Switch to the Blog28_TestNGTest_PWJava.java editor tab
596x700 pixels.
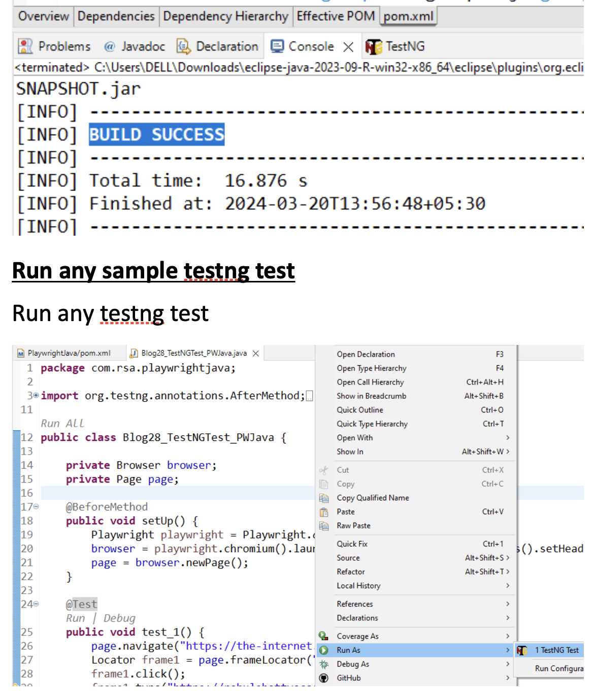[194, 352]
